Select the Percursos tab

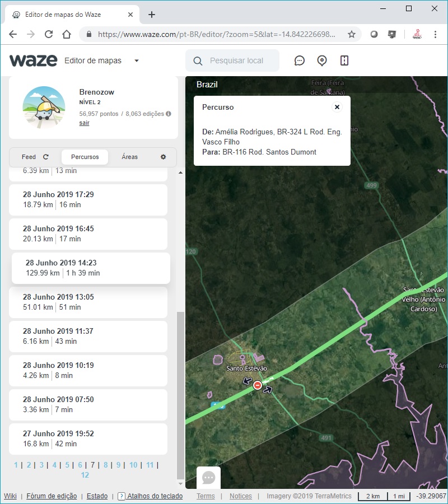(x=85, y=157)
